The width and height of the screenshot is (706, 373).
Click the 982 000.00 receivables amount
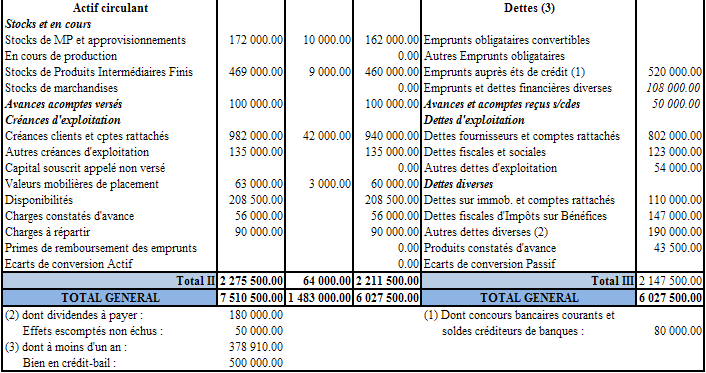256,136
